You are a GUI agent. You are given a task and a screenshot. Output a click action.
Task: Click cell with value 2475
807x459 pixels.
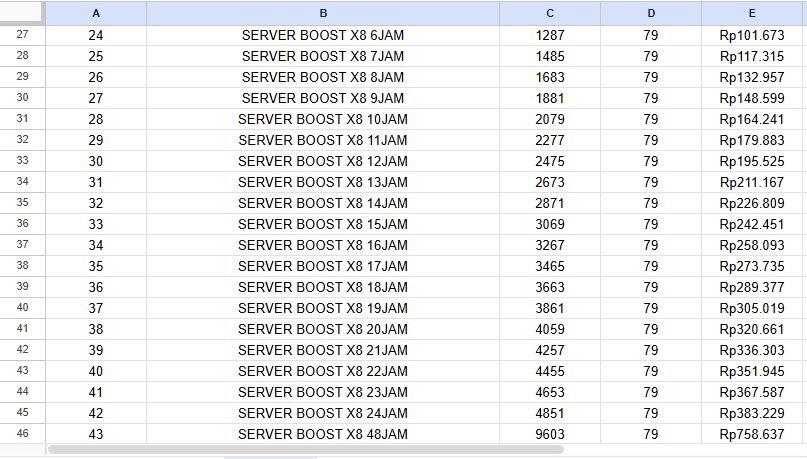click(550, 162)
